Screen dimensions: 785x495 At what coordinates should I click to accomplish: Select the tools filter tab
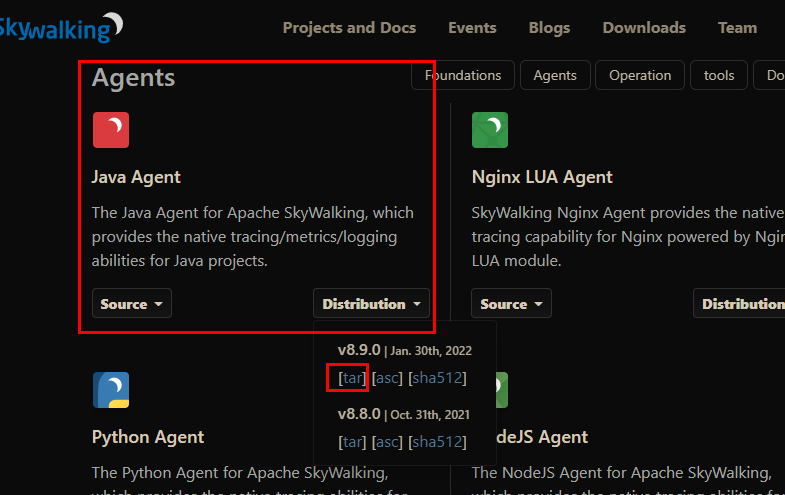(719, 75)
